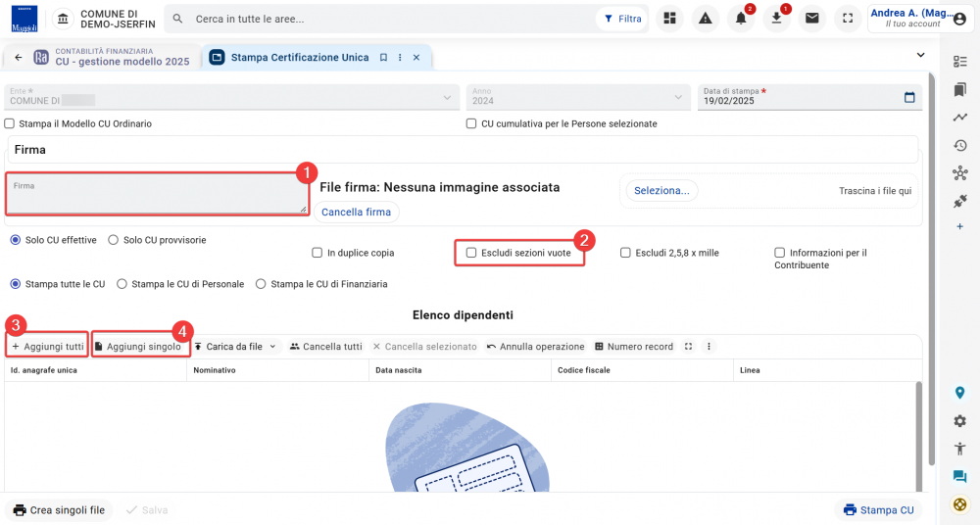Open the notifications bell
The width and height of the screenshot is (980, 525).
click(x=741, y=19)
